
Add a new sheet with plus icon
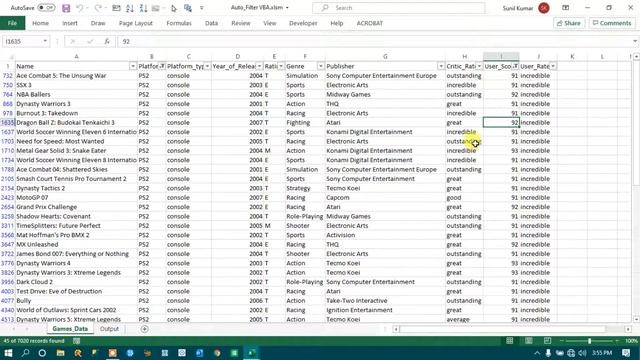[x=144, y=329]
